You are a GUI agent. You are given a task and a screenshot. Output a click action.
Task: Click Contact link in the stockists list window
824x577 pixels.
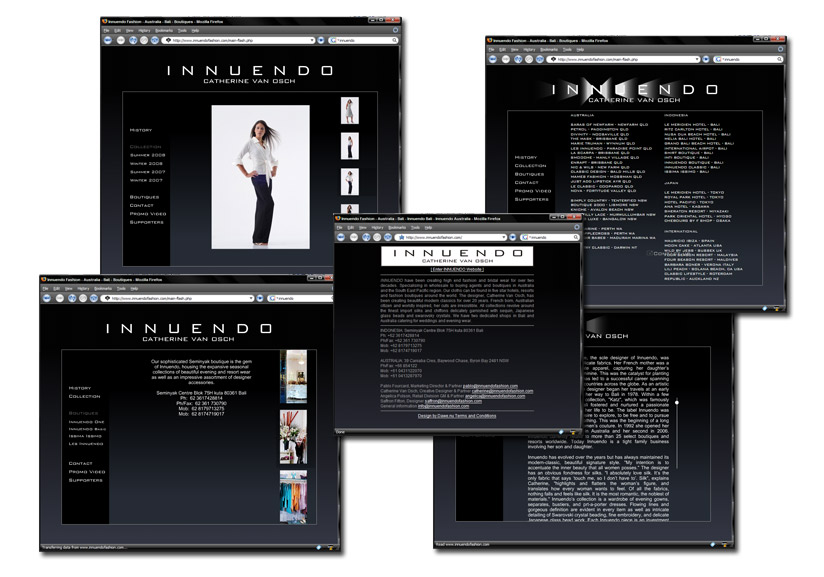(x=527, y=182)
